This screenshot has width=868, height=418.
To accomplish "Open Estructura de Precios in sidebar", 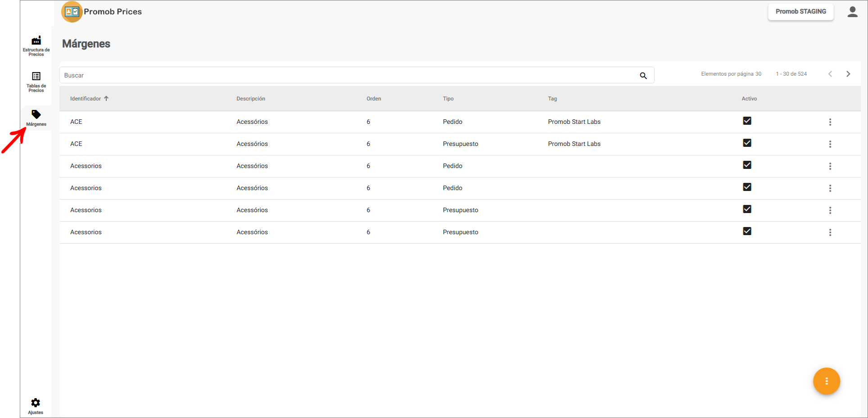I will coord(36,45).
